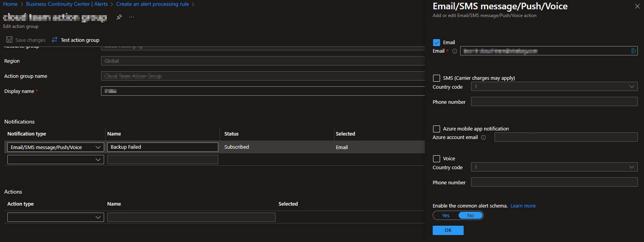Click the Actions section heading
This screenshot has width=644, height=242.
[13, 192]
